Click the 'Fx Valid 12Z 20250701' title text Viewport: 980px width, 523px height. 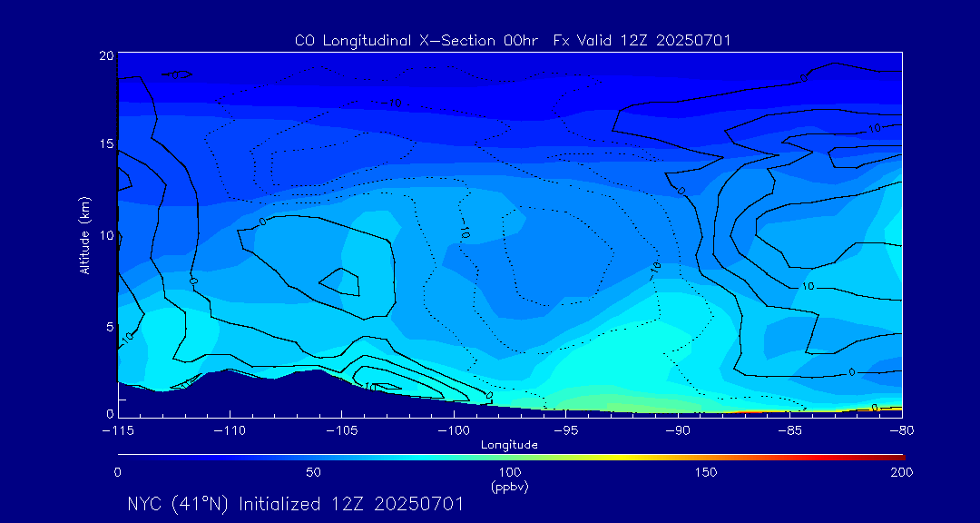(642, 41)
